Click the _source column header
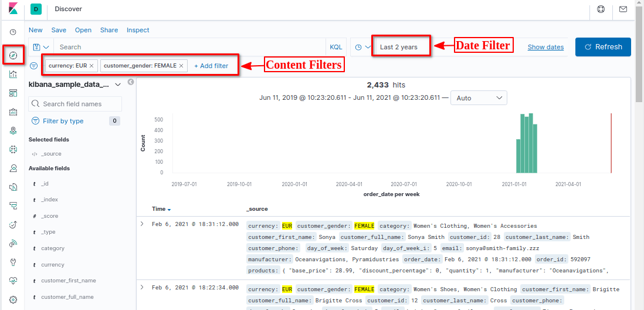The image size is (644, 310). (257, 209)
